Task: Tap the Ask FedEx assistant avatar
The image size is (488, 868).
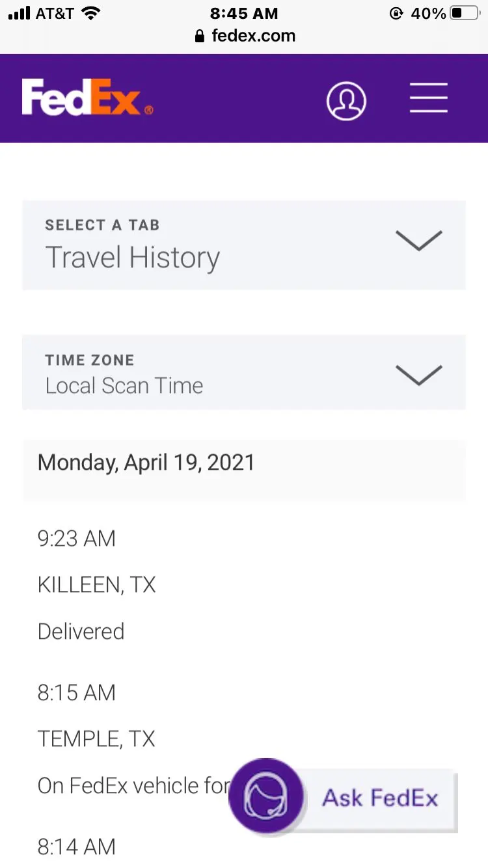Action: [265, 796]
